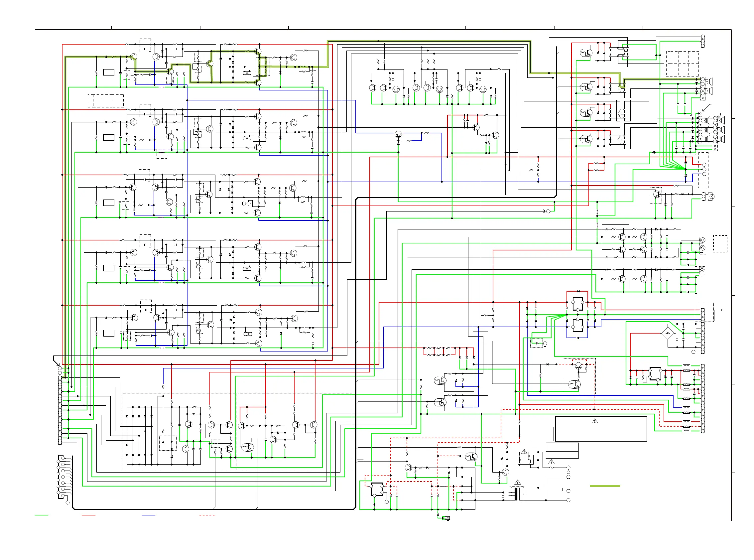This screenshot has height=560, width=754.
Task: Select dashed multi-cell box at upper left
Action: [x=106, y=101]
